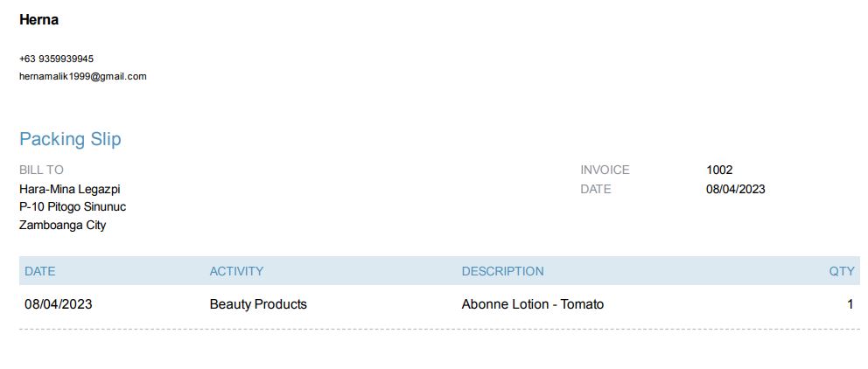Screen dimensions: 868x369
Task: Click the quantity value 1 in row
Action: 850,304
